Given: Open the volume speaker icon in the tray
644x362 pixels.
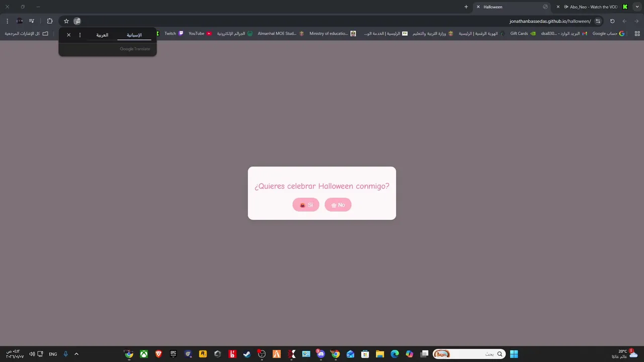Looking at the screenshot, I should 32,354.
